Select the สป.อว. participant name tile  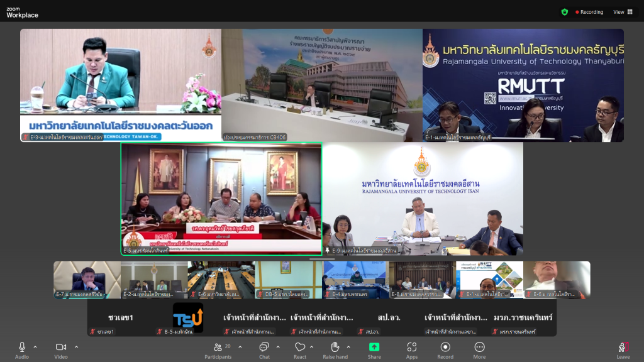coord(389,318)
